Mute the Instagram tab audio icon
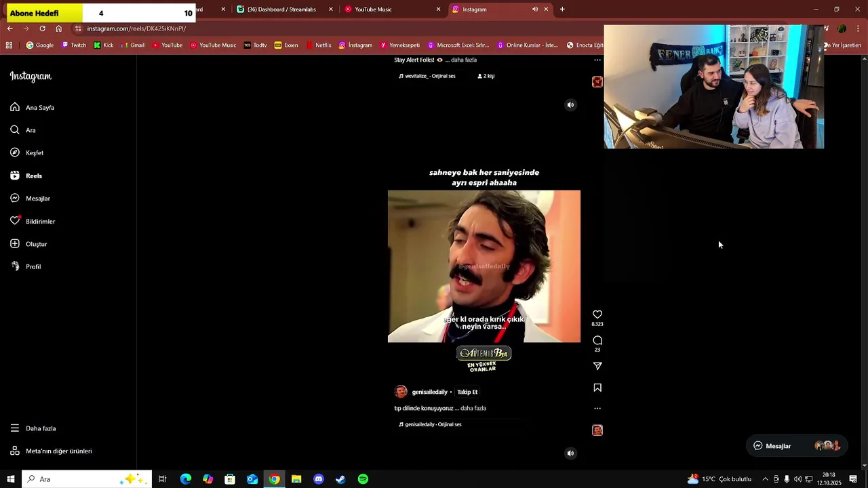Screen dimensions: 868x488 point(535,9)
